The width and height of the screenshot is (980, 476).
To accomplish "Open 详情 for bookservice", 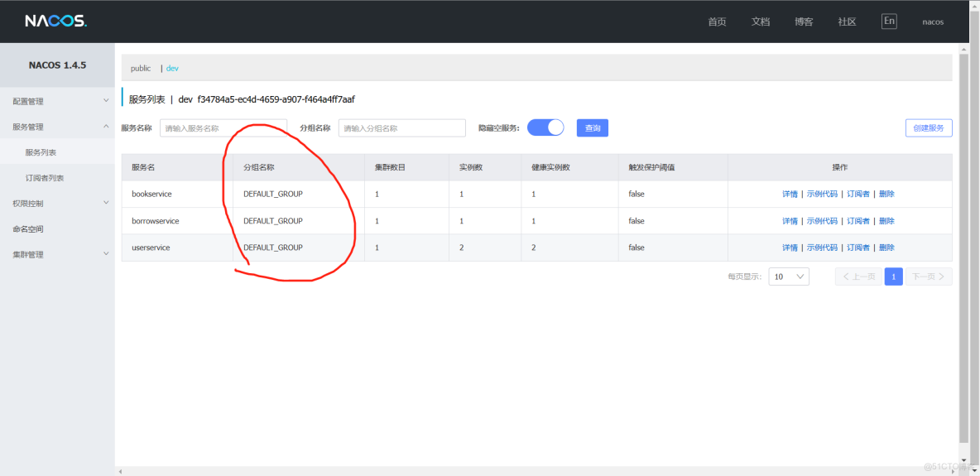I will coord(790,194).
